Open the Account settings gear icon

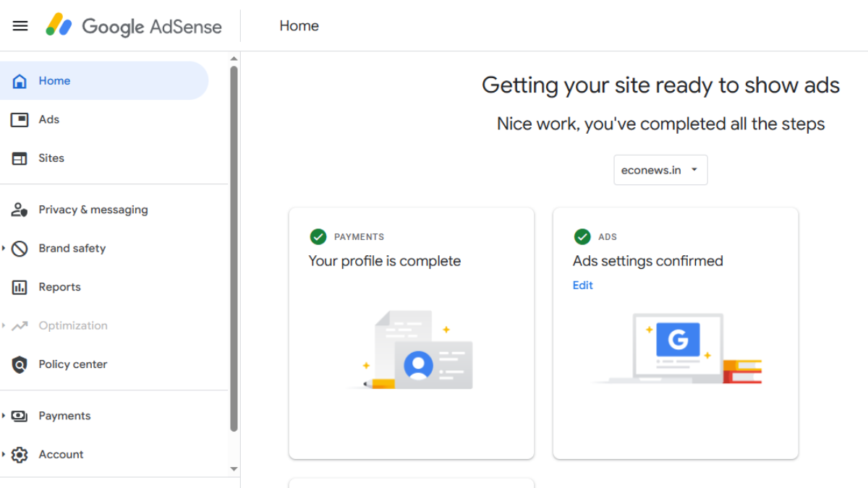click(20, 454)
